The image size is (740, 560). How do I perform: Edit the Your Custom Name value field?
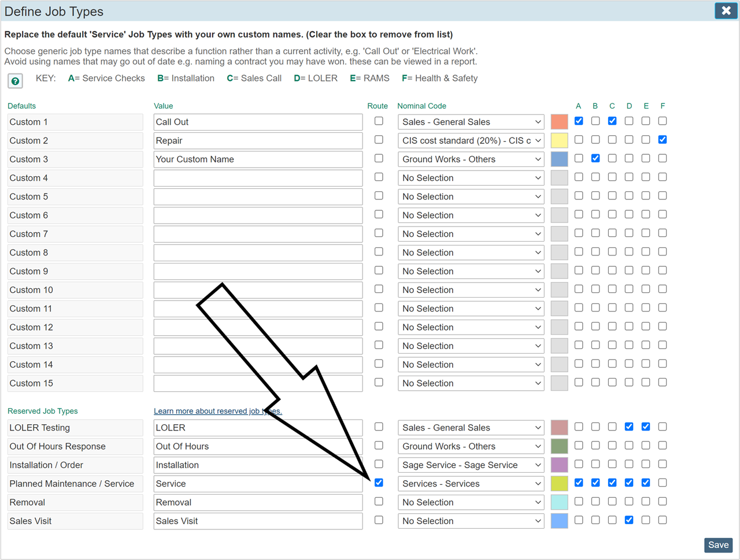point(258,160)
